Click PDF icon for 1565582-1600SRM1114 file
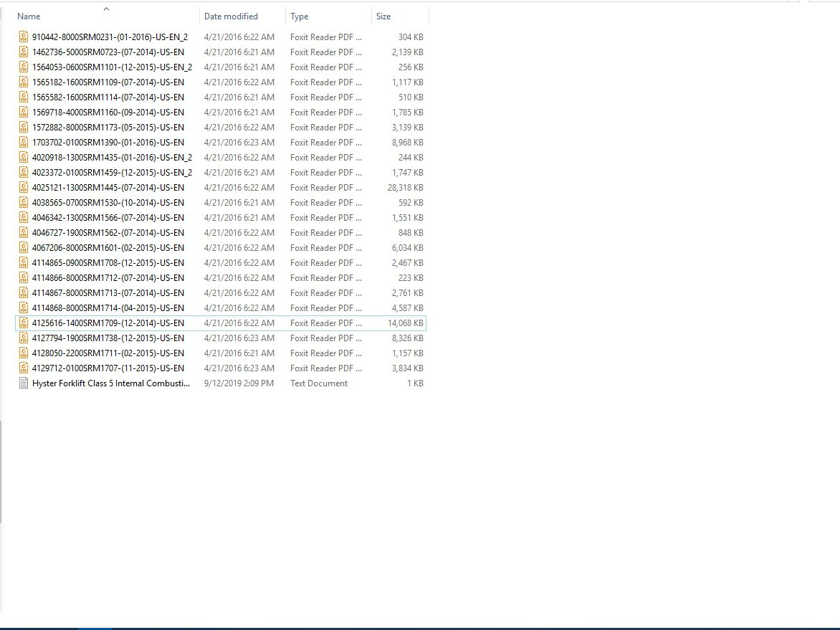 pyautogui.click(x=24, y=97)
